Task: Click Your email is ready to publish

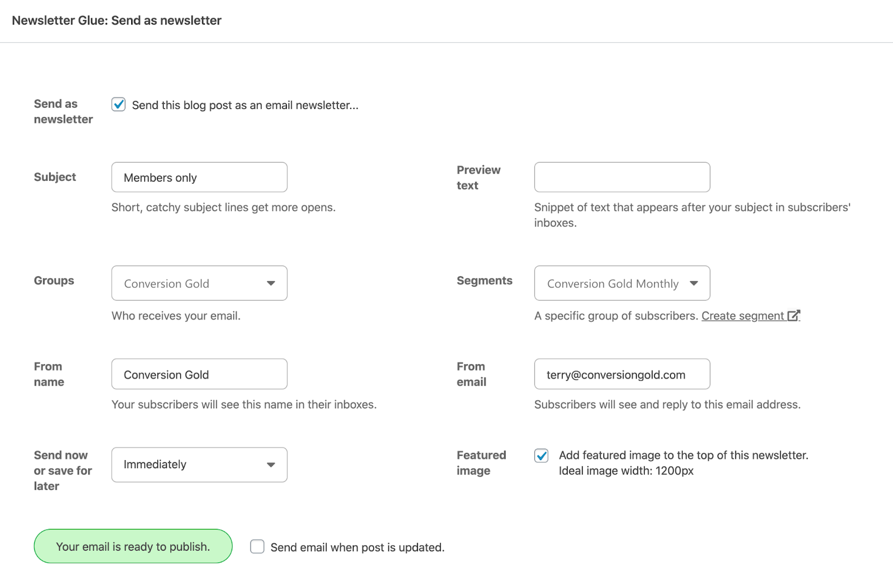Action: click(133, 547)
